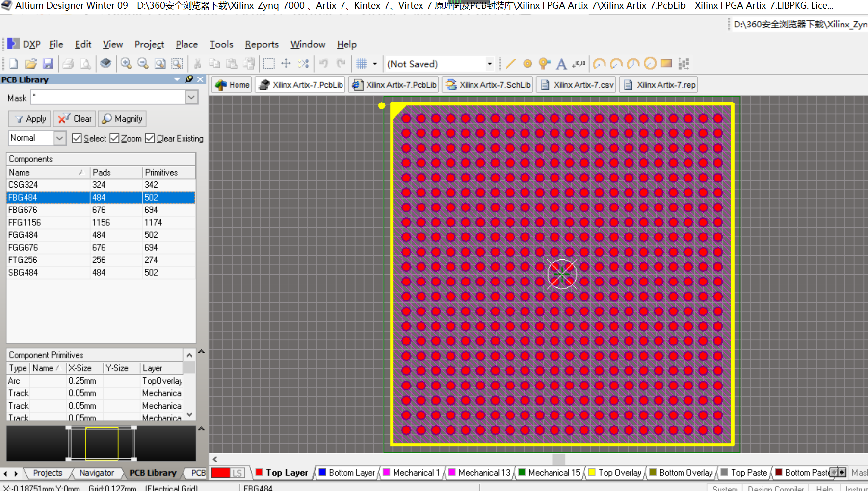Image resolution: width=868 pixels, height=491 pixels.
Task: Zoom to selected area icon
Action: click(177, 64)
